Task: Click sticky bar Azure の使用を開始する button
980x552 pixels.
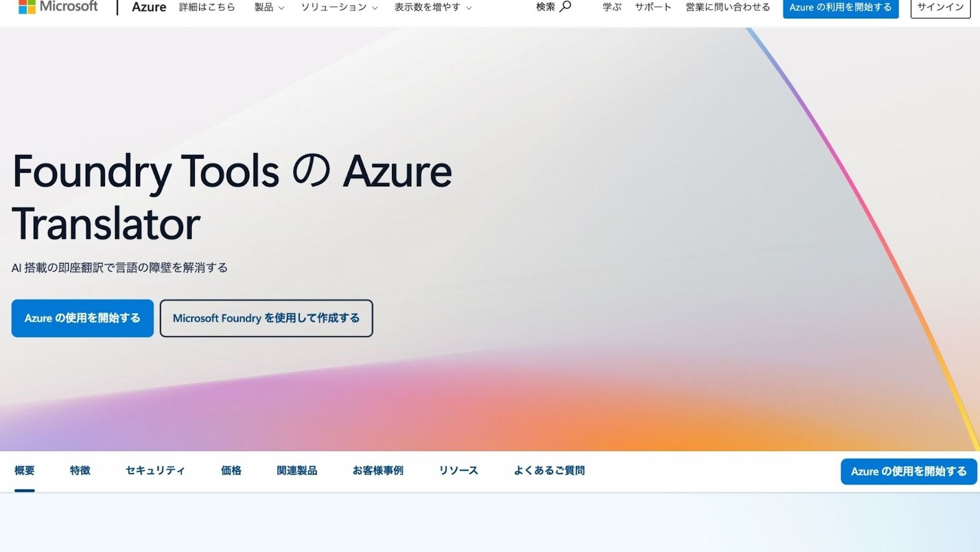Action: click(x=909, y=471)
